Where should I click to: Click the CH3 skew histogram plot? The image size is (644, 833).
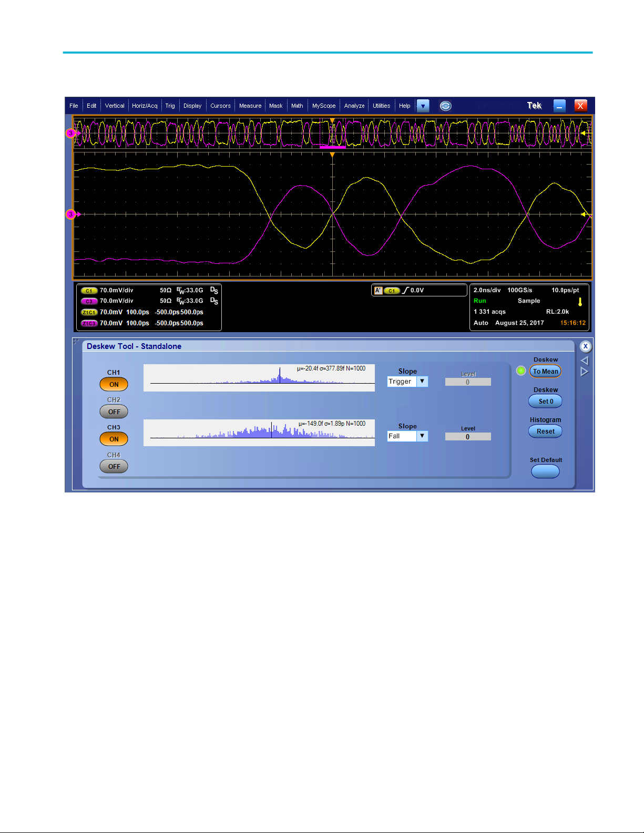pyautogui.click(x=259, y=433)
